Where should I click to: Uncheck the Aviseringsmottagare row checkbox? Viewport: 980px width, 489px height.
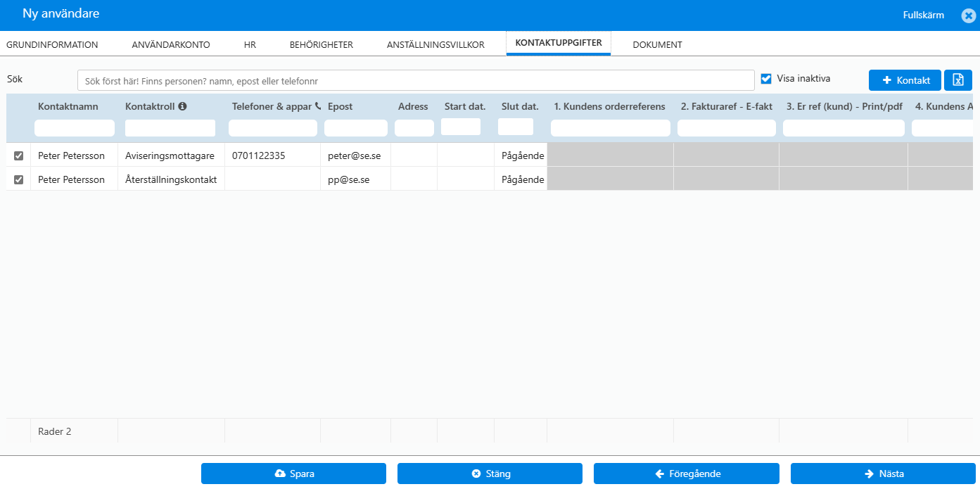tap(19, 155)
